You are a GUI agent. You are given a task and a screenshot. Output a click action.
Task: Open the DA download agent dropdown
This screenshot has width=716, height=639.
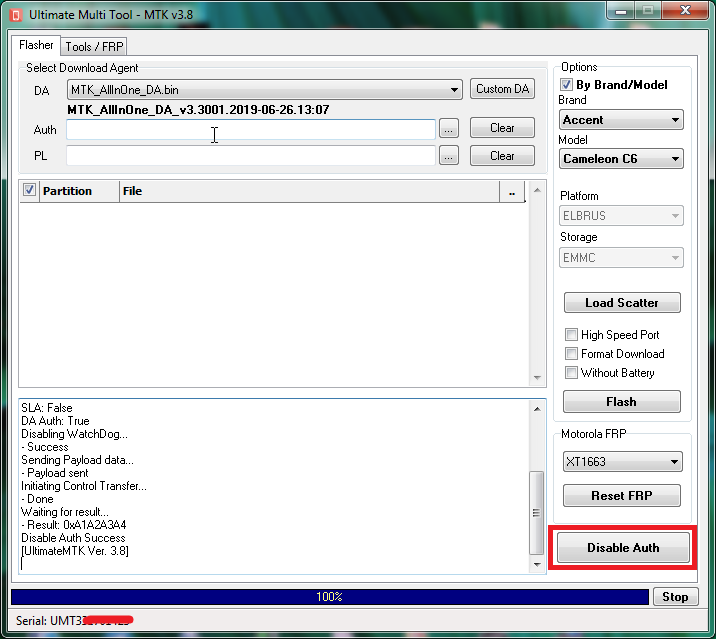(x=265, y=90)
